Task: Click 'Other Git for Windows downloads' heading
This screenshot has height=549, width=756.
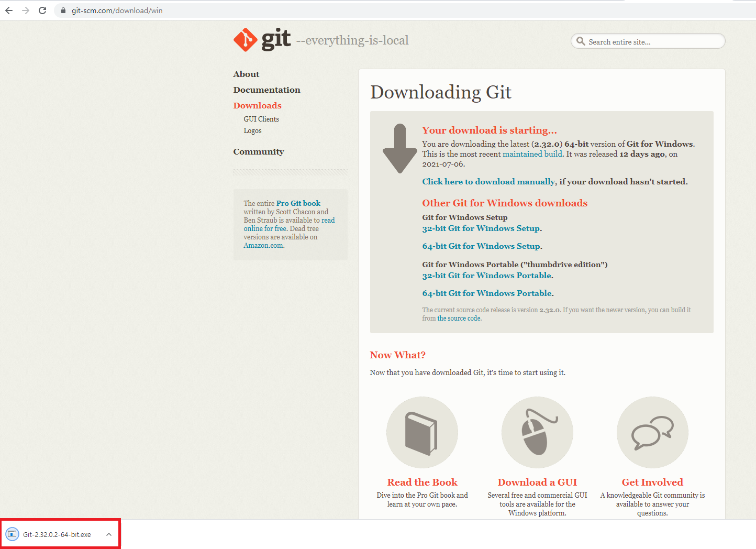Action: coord(505,203)
